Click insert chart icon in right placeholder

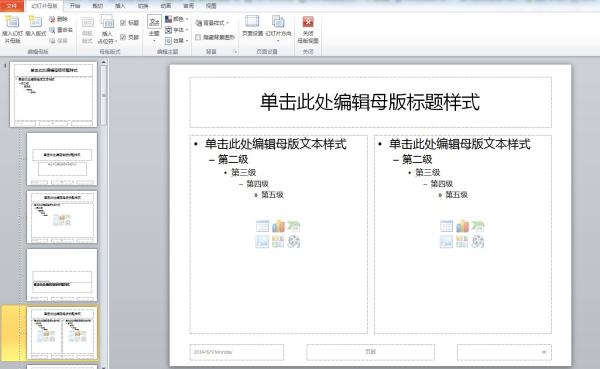[x=462, y=226]
